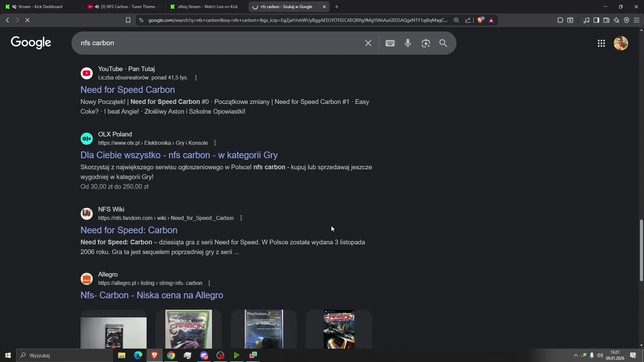Image resolution: width=644 pixels, height=362 pixels.
Task: Open options for the NFS Wiki result
Action: point(241,218)
